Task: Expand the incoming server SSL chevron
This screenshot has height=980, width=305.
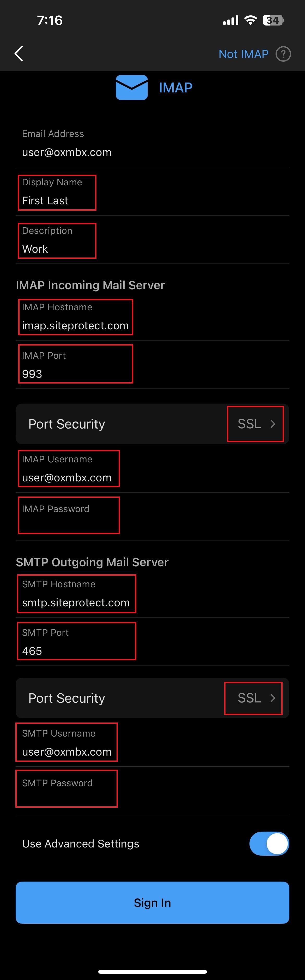Action: tap(273, 424)
